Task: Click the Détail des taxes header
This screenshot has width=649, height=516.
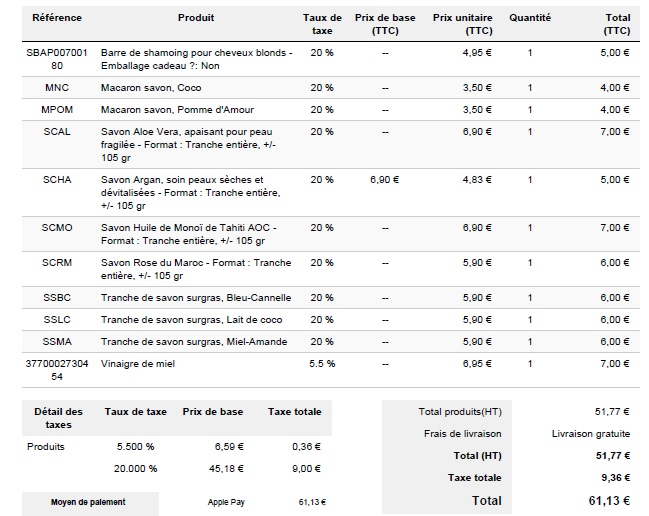Action: [x=57, y=418]
